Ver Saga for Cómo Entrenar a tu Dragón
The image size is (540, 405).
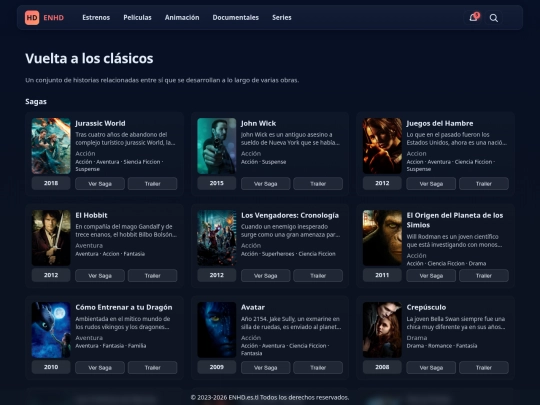100,367
